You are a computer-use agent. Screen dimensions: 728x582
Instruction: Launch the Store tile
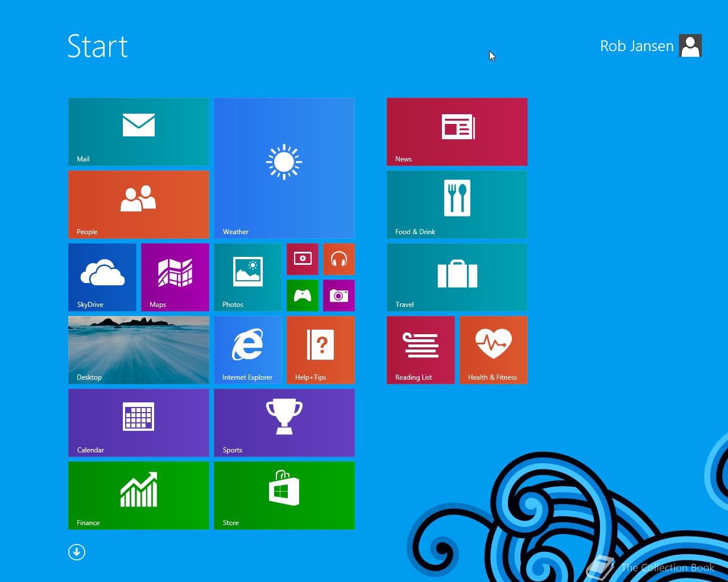(x=284, y=496)
